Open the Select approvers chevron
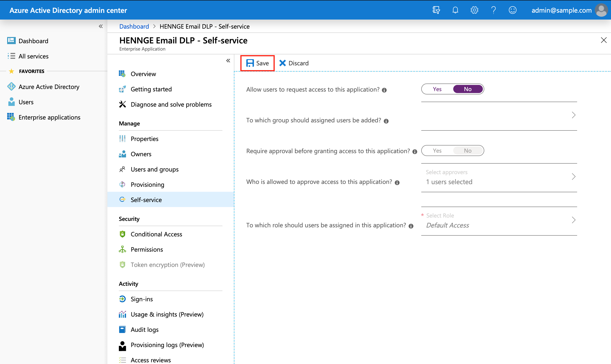This screenshot has width=611, height=364. pos(574,177)
